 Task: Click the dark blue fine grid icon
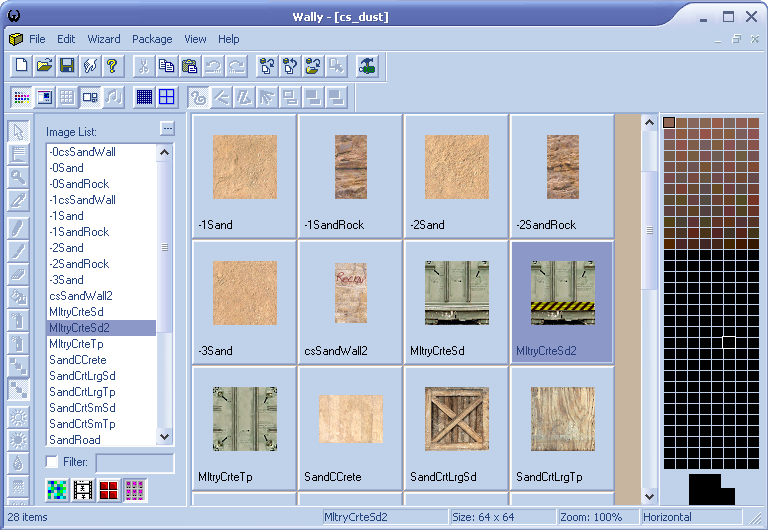[x=144, y=97]
